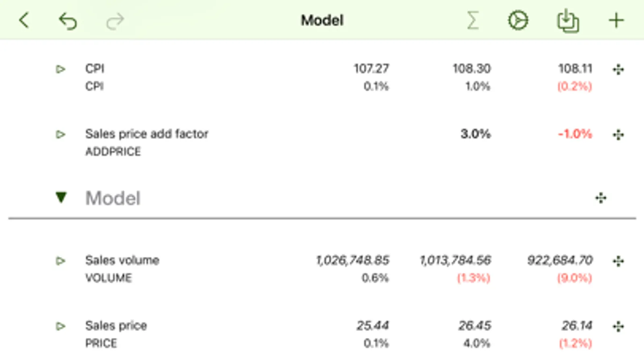Expand the CPI row triangle

60,69
